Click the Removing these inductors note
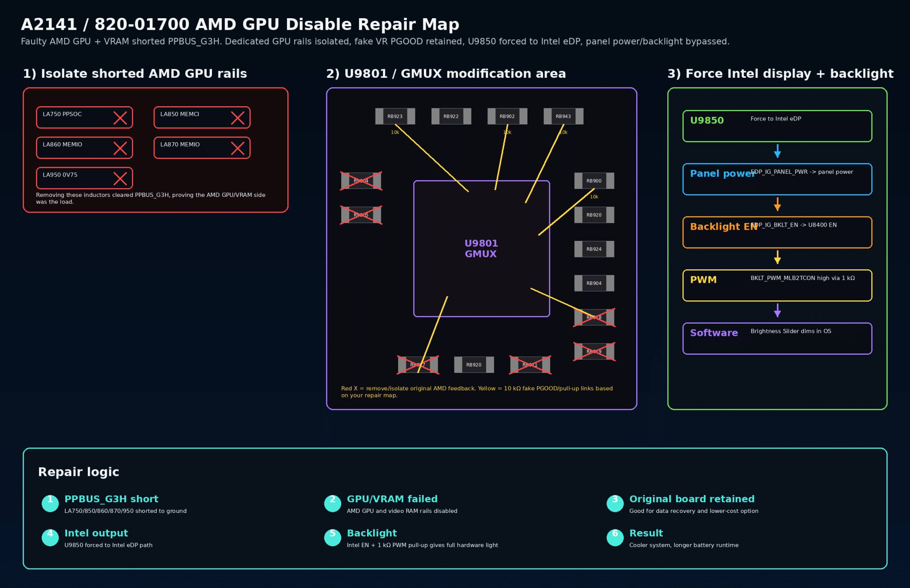Viewport: 910px width, 588px height. click(x=151, y=198)
